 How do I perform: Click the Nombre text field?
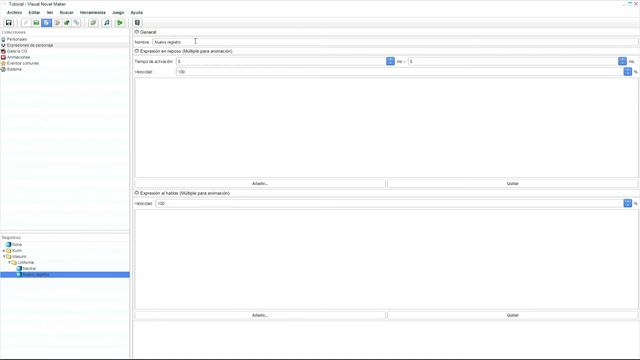coord(395,42)
